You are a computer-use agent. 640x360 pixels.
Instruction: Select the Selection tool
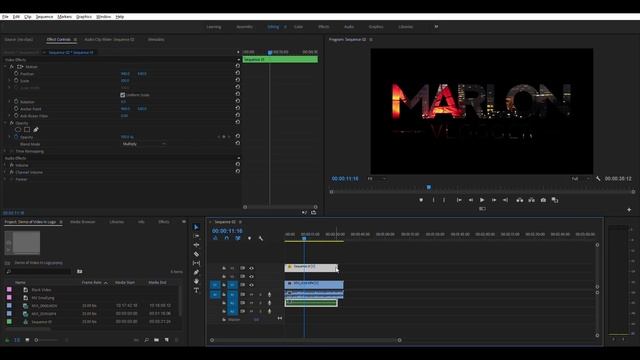[196, 227]
